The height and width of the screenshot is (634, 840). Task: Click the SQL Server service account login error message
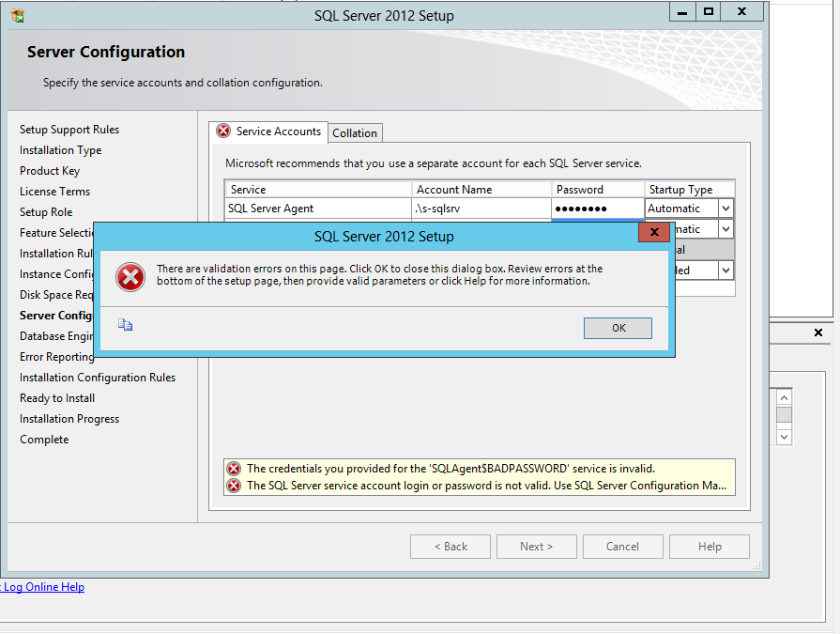click(486, 486)
